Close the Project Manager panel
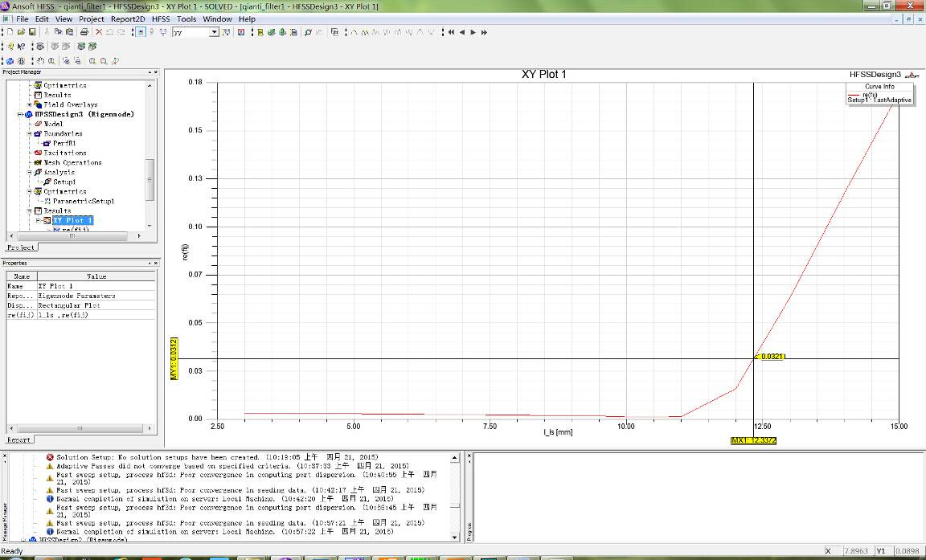Image resolution: width=926 pixels, height=560 pixels. click(x=156, y=72)
